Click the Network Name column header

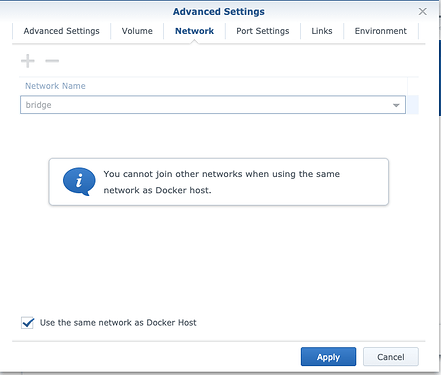(55, 86)
